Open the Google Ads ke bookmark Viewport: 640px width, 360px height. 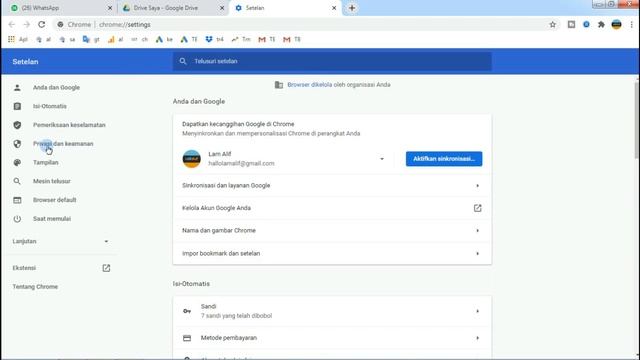pyautogui.click(x=164, y=39)
